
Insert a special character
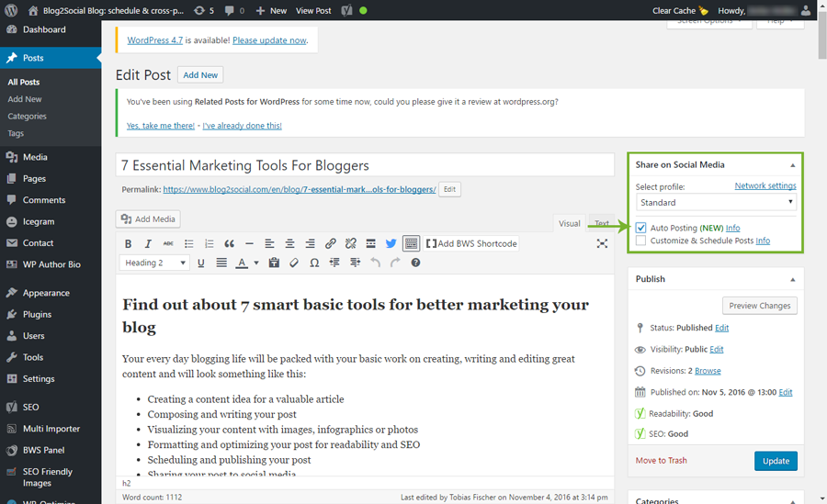[314, 263]
